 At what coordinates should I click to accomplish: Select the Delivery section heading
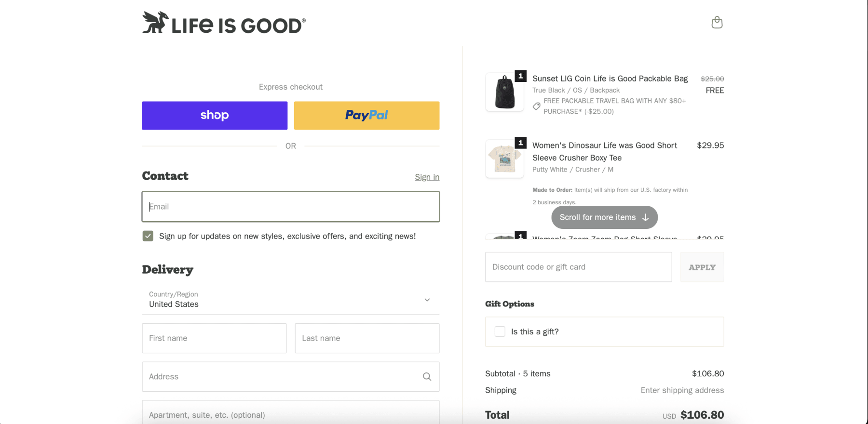[167, 269]
